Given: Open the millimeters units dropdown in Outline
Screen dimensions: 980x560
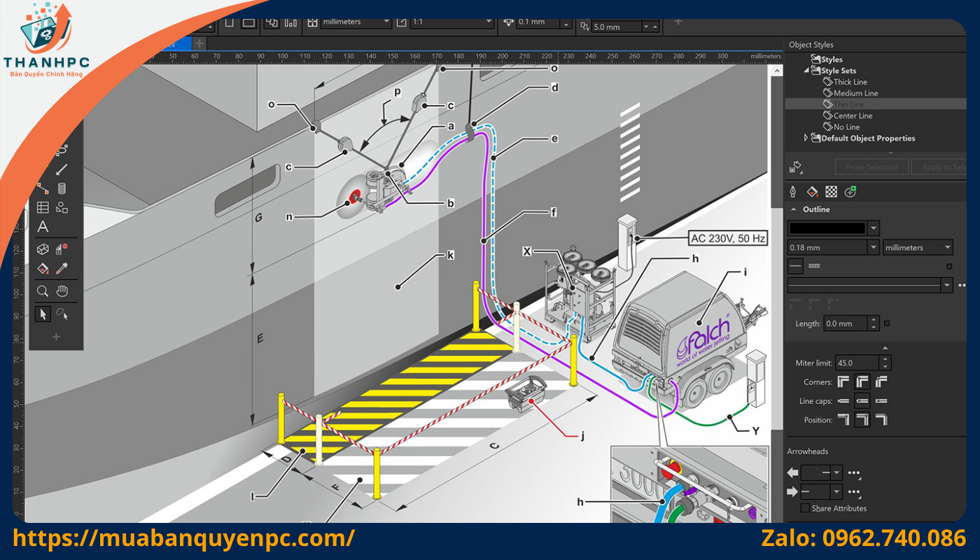Looking at the screenshot, I should coord(918,247).
